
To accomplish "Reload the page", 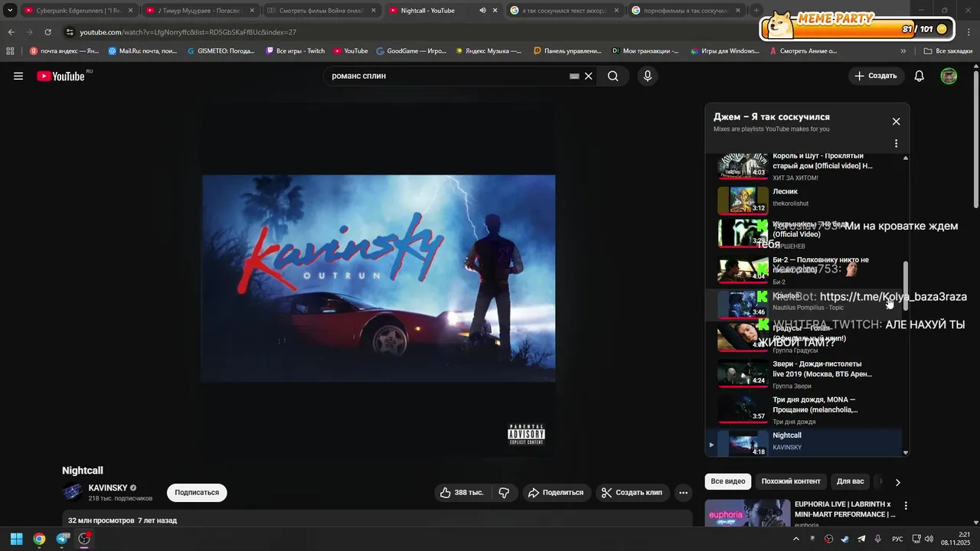I will [x=47, y=32].
